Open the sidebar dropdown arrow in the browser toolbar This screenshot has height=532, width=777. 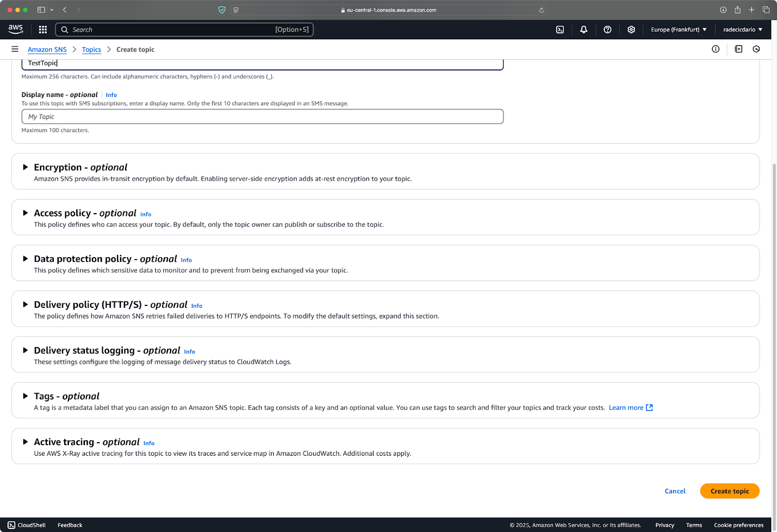51,10
